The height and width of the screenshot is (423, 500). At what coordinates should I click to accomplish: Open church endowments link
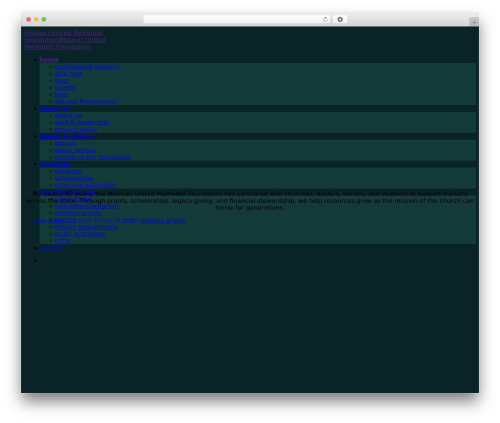click(x=86, y=227)
